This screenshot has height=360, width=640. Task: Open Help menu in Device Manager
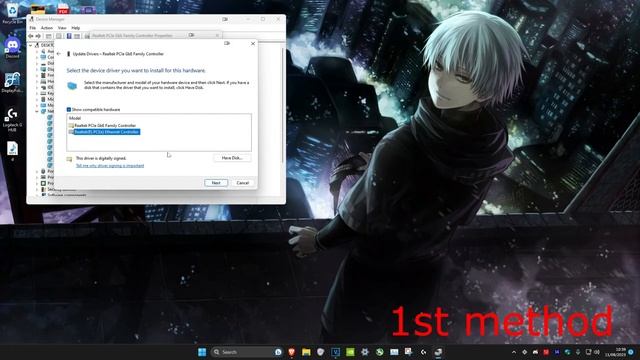76,28
